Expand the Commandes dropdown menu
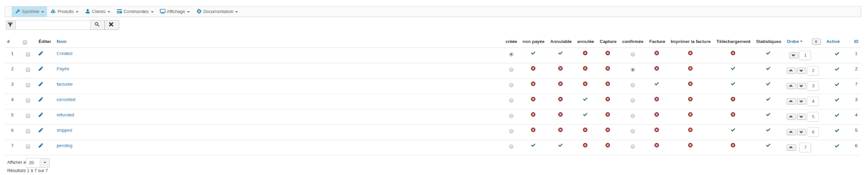The width and height of the screenshot is (868, 175). click(135, 12)
